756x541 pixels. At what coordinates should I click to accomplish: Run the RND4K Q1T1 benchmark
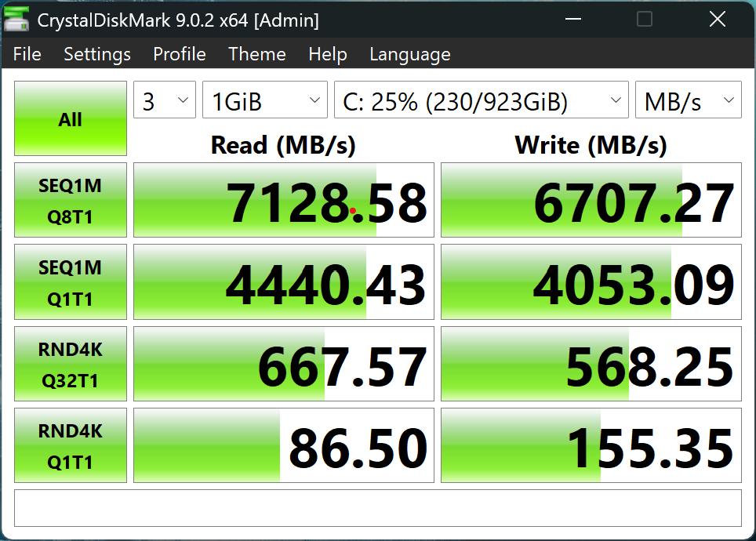71,445
